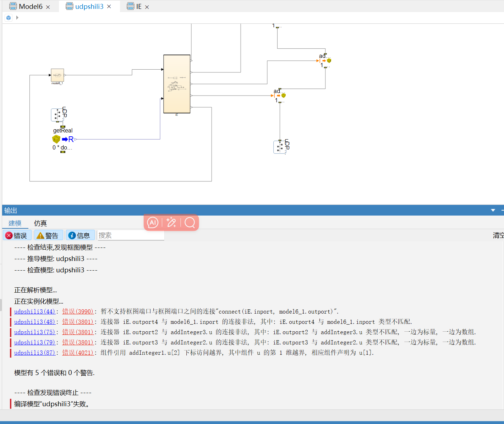Click the magnifier icon in floating toolbar
The height and width of the screenshot is (424, 504).
point(190,223)
